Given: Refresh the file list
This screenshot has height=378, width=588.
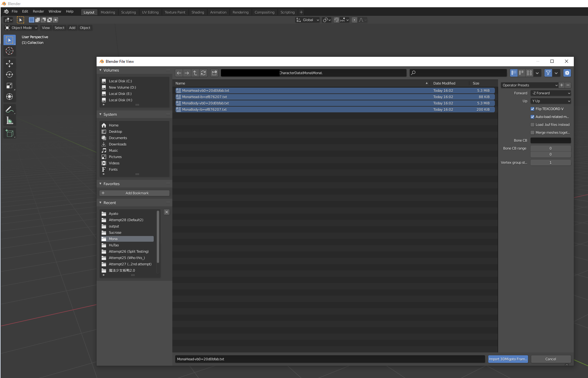Looking at the screenshot, I should tap(203, 73).
